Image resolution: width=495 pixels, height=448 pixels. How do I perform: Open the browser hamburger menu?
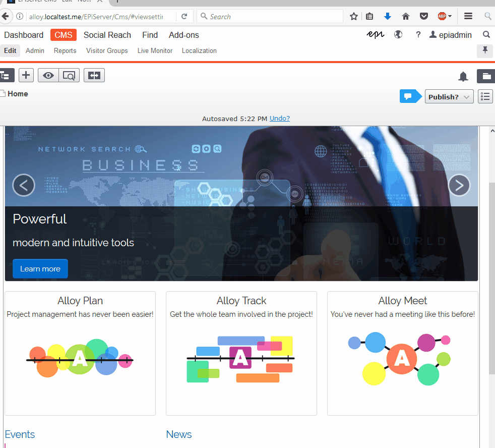[x=468, y=16]
